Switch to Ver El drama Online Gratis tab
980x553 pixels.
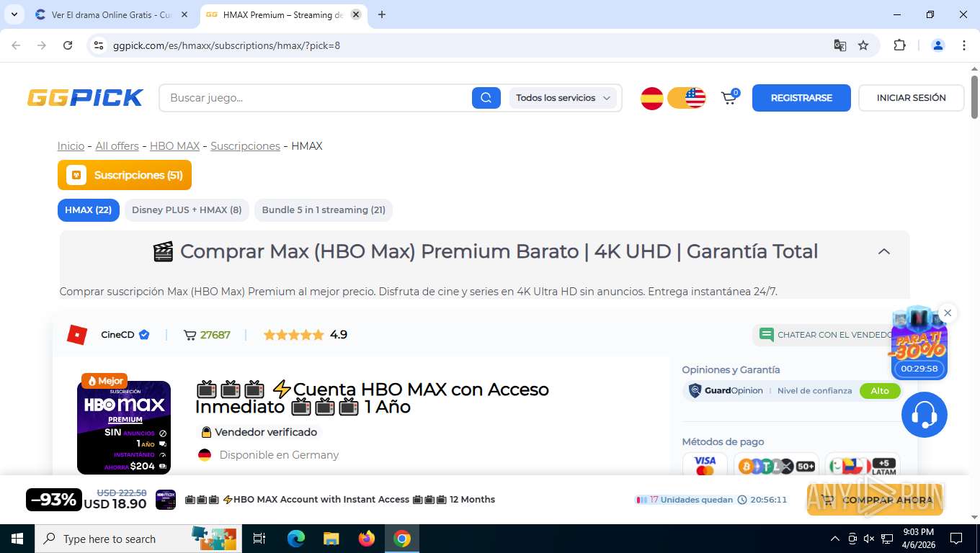tap(112, 14)
